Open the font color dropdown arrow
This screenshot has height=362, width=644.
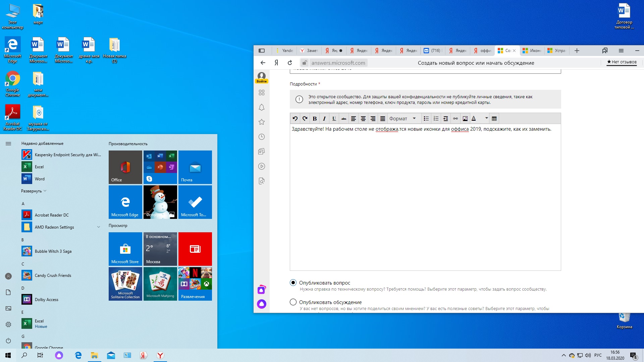click(x=486, y=118)
